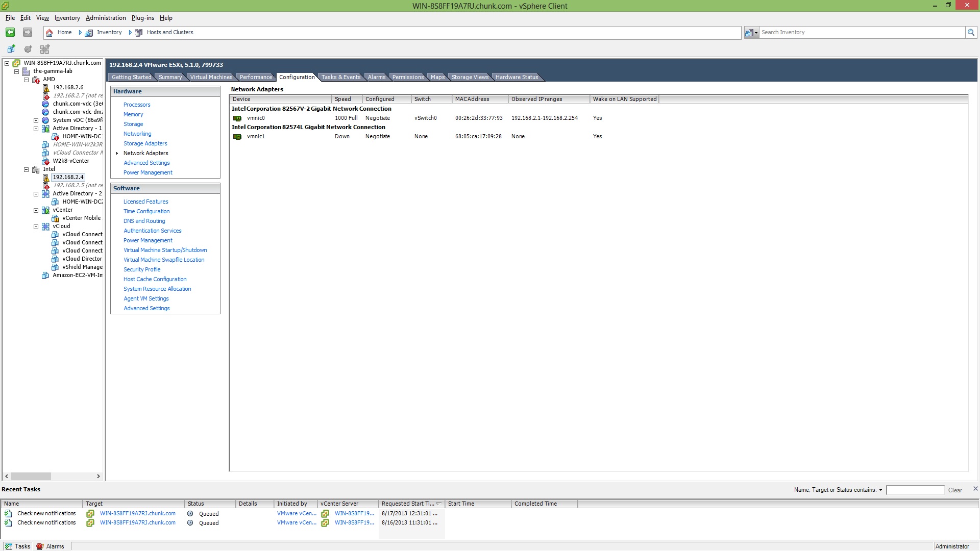Open the Recent Tasks filter dropdown arrow
The image size is (980, 551).
(880, 490)
